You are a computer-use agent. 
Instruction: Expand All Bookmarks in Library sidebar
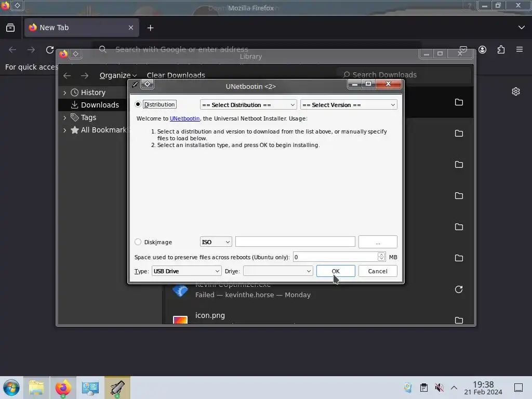65,130
